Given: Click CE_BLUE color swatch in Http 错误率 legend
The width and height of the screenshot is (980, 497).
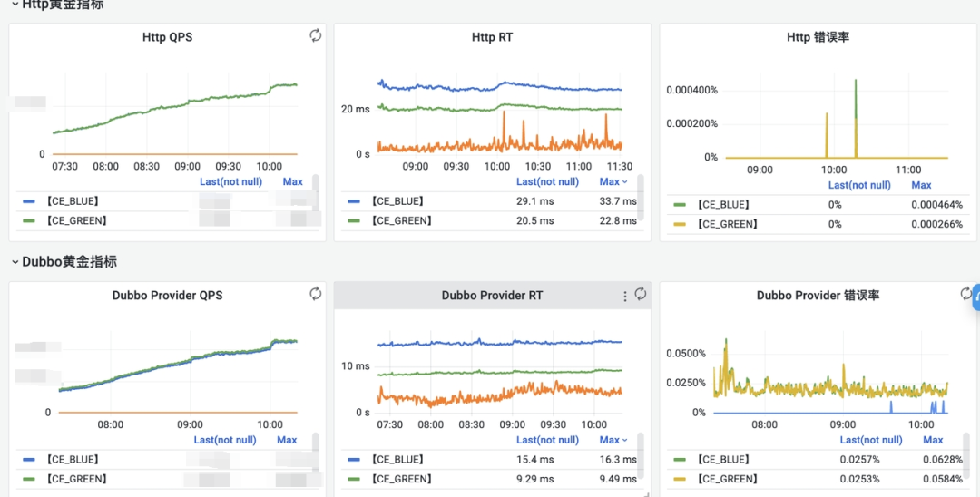Looking at the screenshot, I should click(x=680, y=205).
